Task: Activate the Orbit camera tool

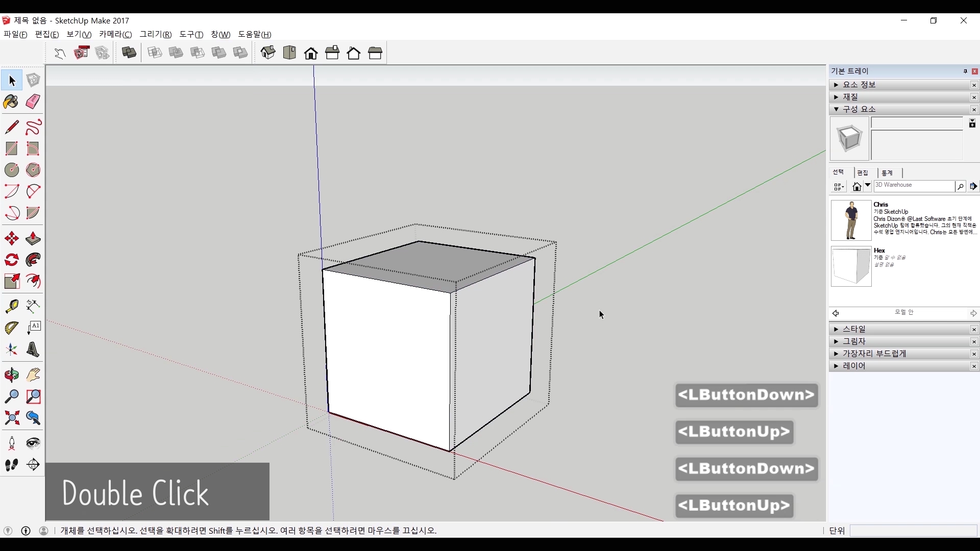Action: [11, 375]
